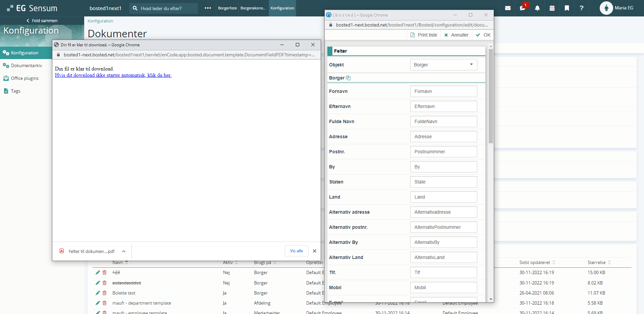
Task: Delete maufr - department template trash icon
Action: point(105,303)
